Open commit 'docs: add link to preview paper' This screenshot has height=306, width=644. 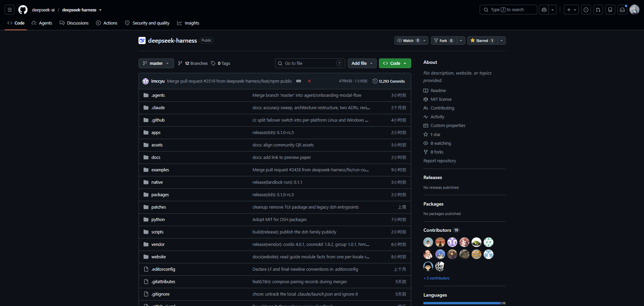coord(282,158)
